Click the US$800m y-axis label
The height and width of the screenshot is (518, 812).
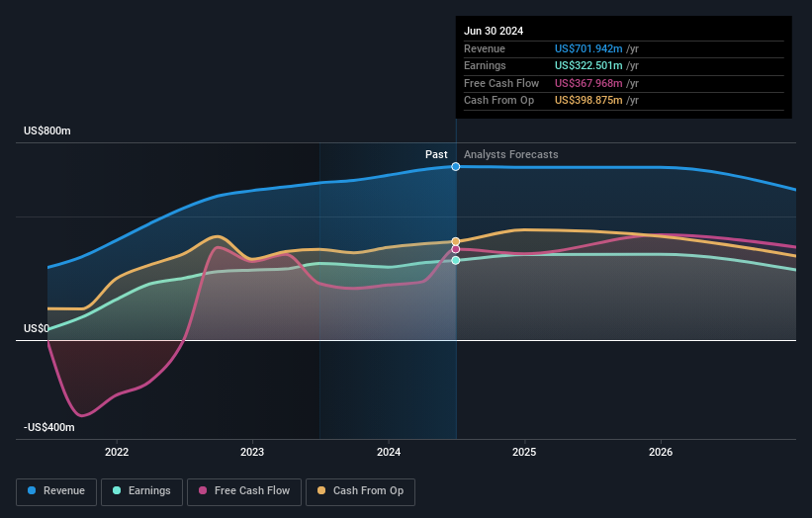point(47,130)
